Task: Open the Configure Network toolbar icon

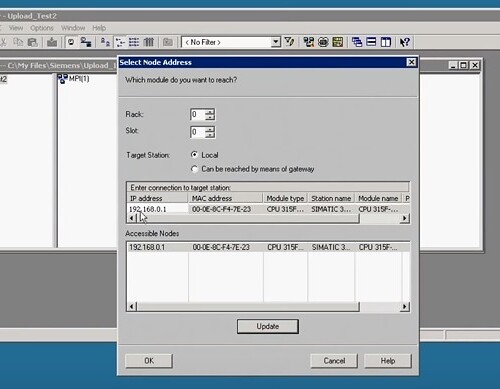Action: pos(309,42)
